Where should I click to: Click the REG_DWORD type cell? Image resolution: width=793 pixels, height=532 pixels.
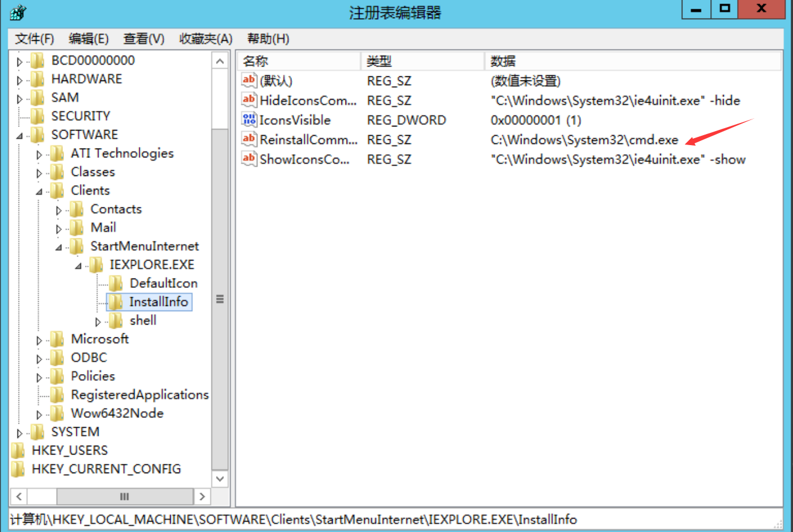coord(406,121)
